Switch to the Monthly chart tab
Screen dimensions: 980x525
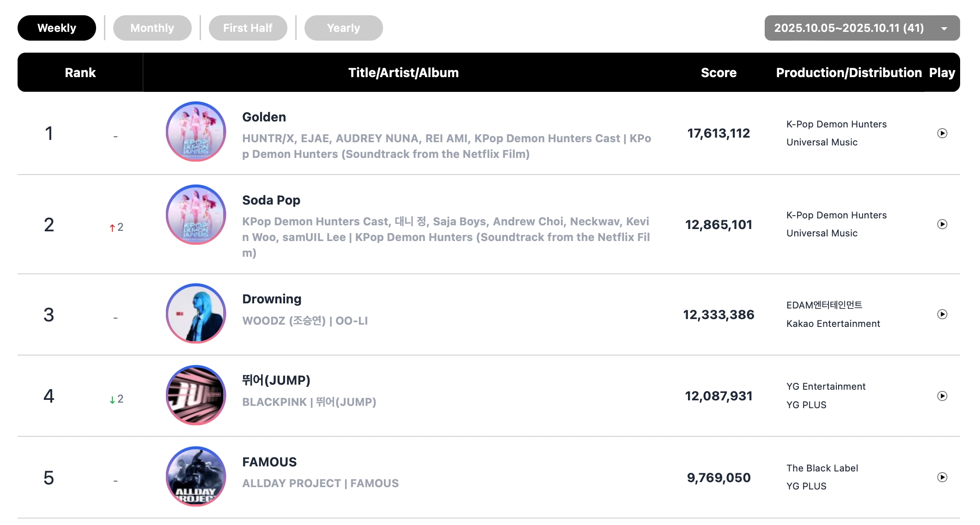click(x=152, y=28)
